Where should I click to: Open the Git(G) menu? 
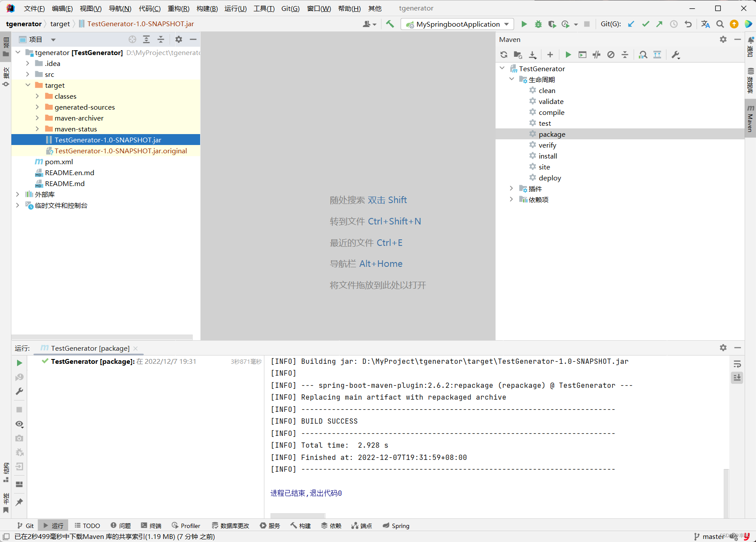pos(291,8)
